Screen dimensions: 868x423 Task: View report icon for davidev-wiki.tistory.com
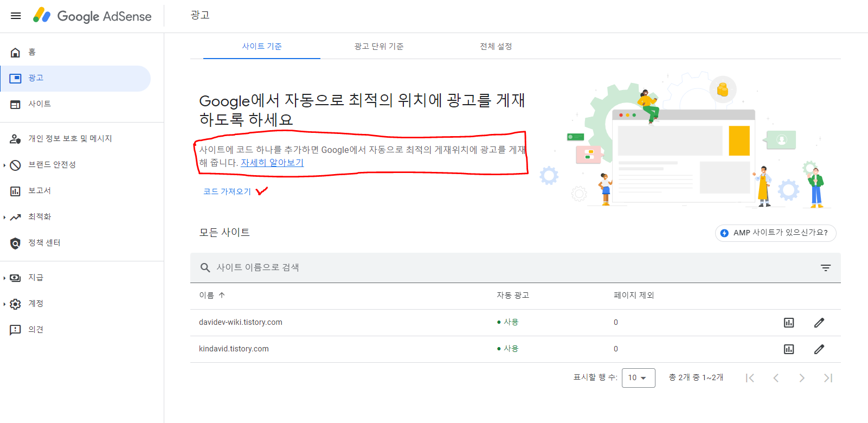(x=789, y=323)
